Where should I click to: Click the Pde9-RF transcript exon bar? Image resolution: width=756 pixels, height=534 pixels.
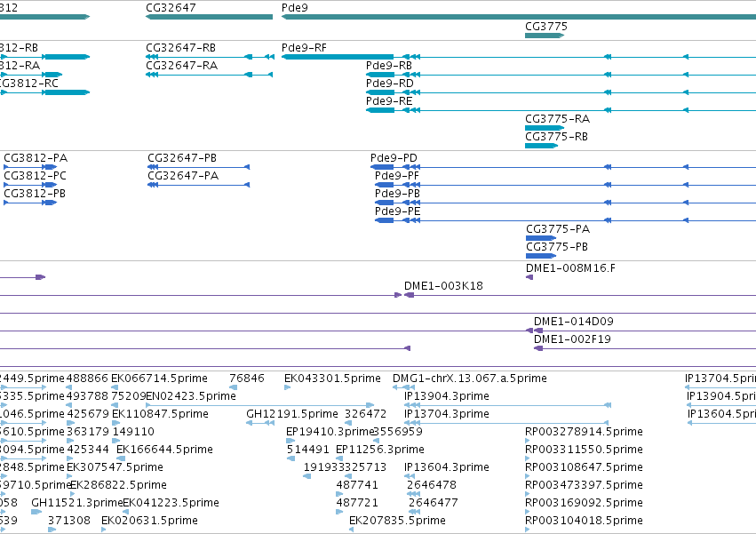[x=338, y=57]
